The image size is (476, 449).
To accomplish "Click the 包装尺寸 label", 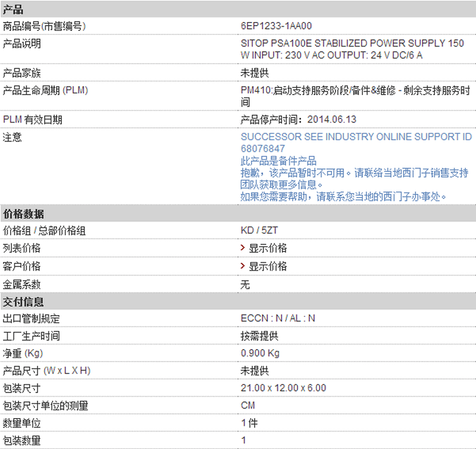I will 21,388.
